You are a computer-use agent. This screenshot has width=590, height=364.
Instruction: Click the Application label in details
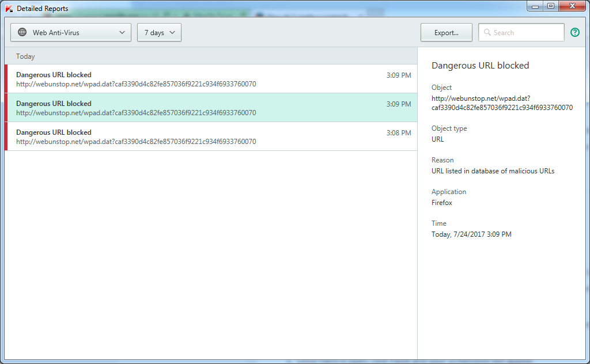[449, 192]
